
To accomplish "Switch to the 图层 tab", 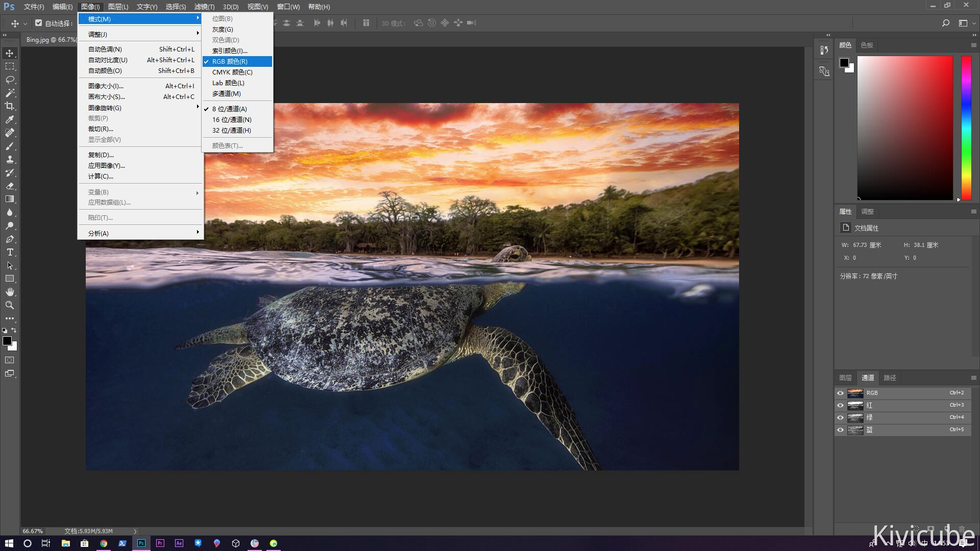I will (x=845, y=378).
